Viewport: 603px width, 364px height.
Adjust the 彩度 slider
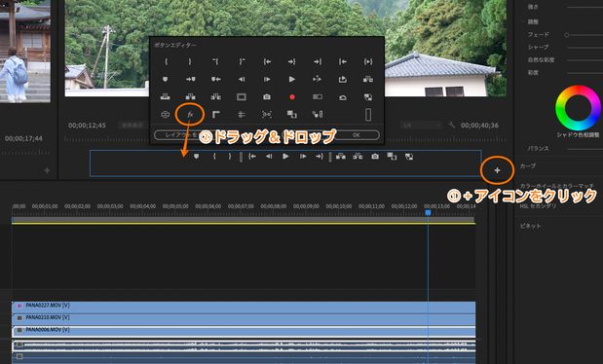584,73
